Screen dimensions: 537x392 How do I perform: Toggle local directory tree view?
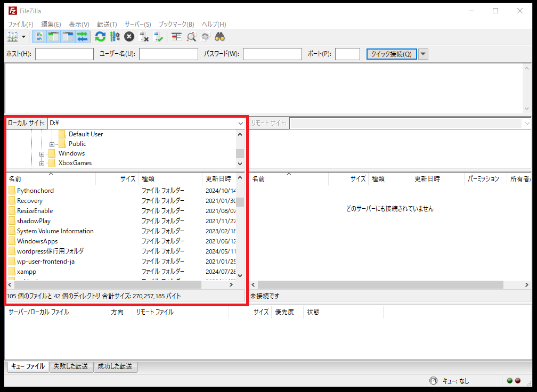point(53,37)
